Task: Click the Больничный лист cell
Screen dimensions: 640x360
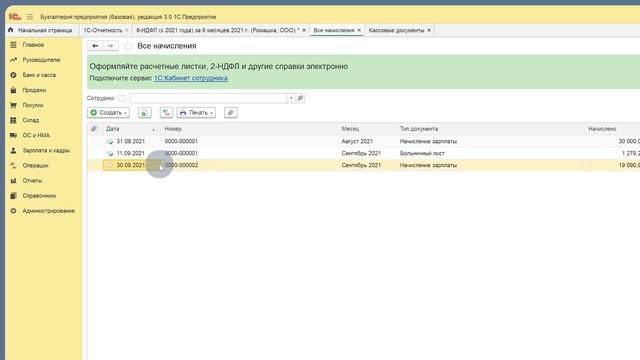Action: tap(422, 153)
